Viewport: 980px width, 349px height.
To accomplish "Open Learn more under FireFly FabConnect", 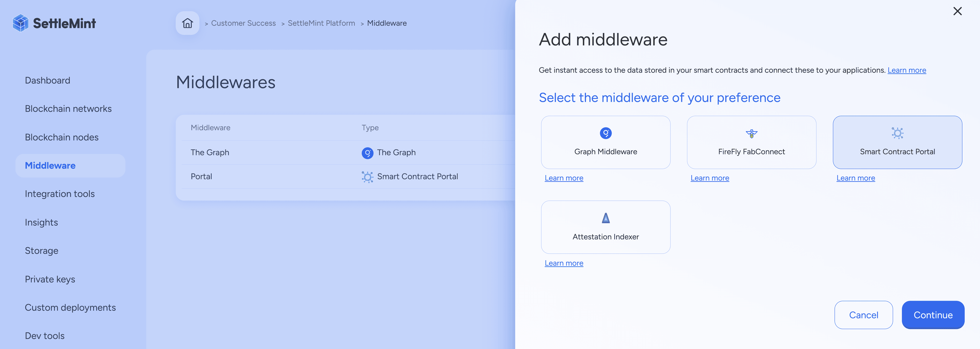I will (x=709, y=178).
